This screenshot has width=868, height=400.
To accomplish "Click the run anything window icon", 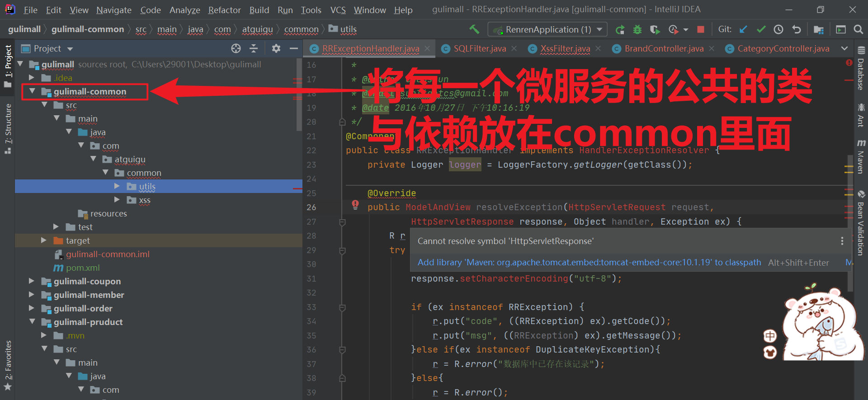I will (841, 29).
